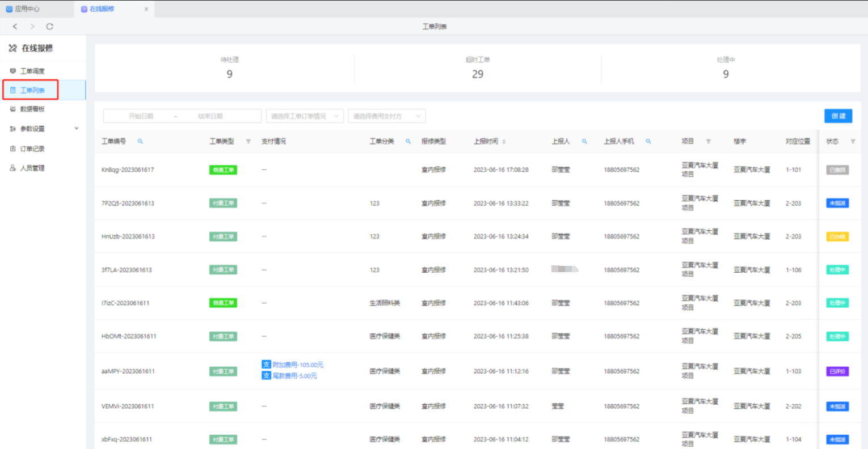The height and width of the screenshot is (449, 868).
Task: Go back using the back arrow
Action: [x=15, y=27]
